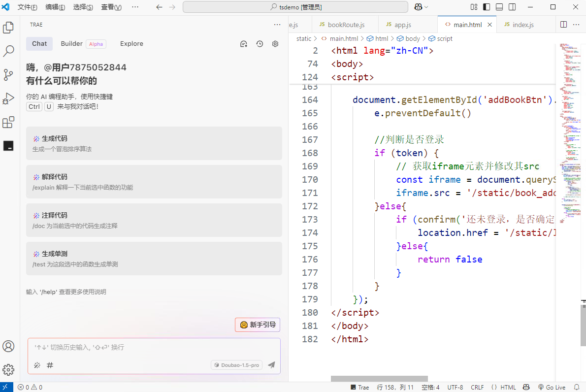Open TRAE panel more actions ellipsis

point(277,25)
